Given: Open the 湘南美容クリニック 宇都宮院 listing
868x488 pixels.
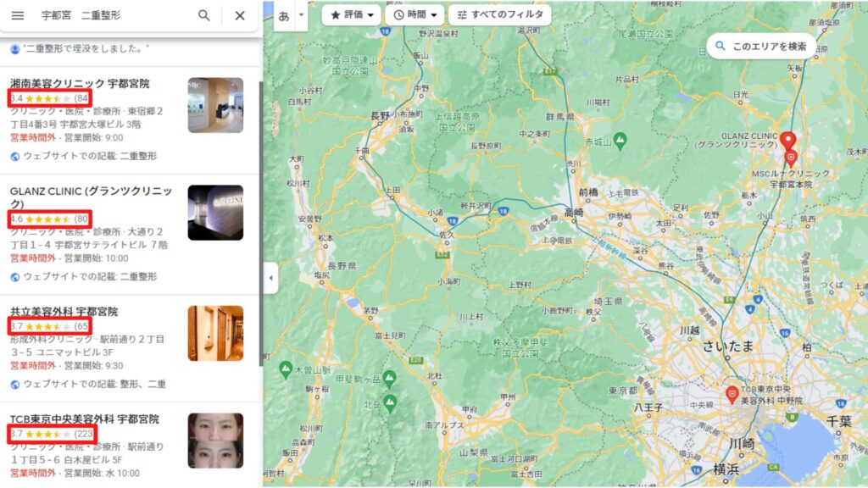Looking at the screenshot, I should click(80, 84).
